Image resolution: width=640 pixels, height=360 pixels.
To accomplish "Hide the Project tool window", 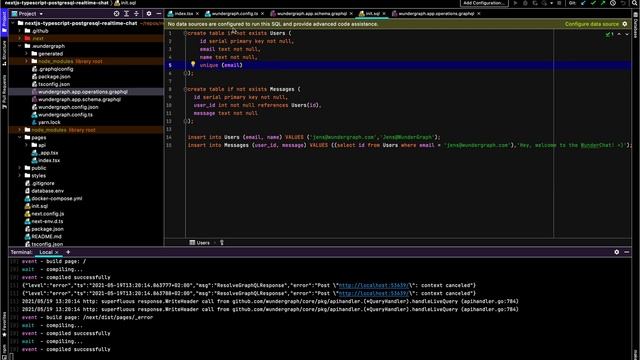I will pyautogui.click(x=159, y=13).
